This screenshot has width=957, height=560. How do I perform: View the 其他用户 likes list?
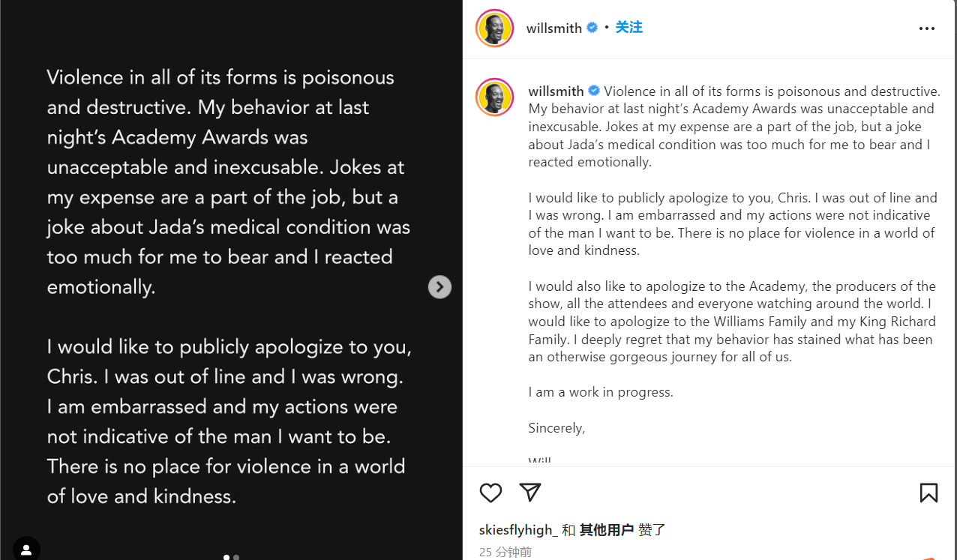point(606,530)
